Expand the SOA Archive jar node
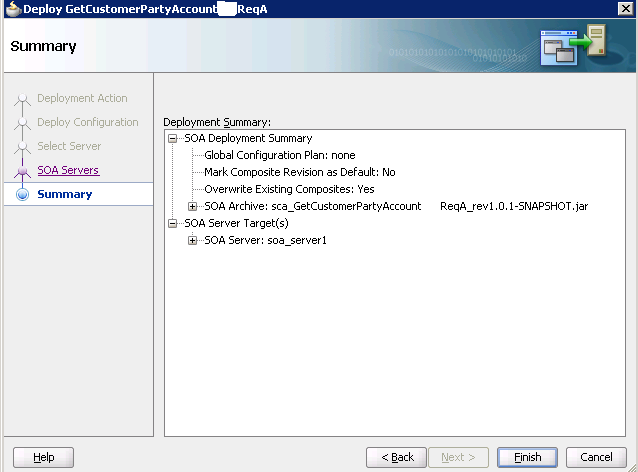Viewport: 638px width, 472px height. coord(192,207)
